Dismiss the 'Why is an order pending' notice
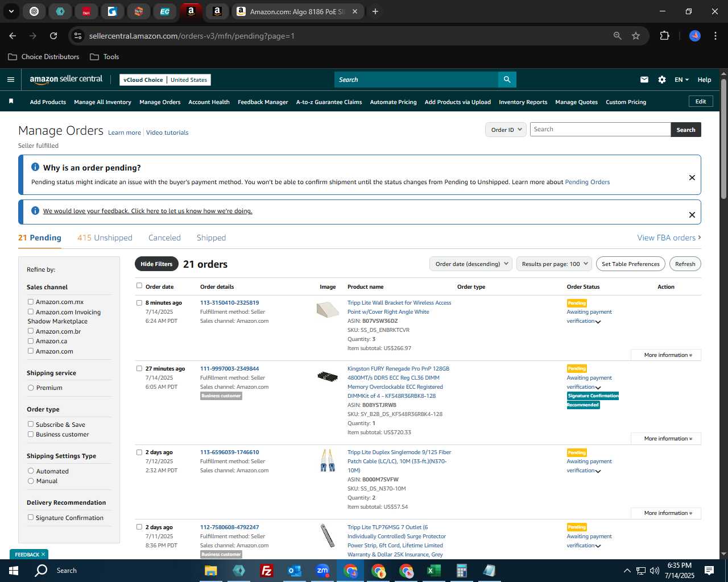 (692, 177)
